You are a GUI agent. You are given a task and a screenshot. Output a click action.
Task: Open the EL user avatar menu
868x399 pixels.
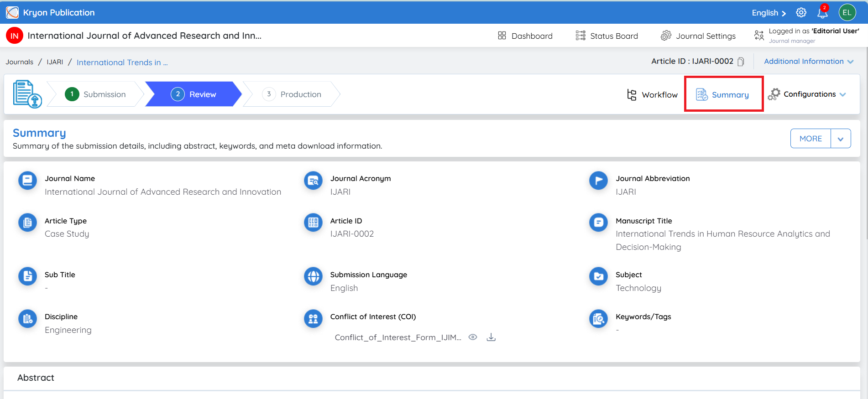point(847,12)
